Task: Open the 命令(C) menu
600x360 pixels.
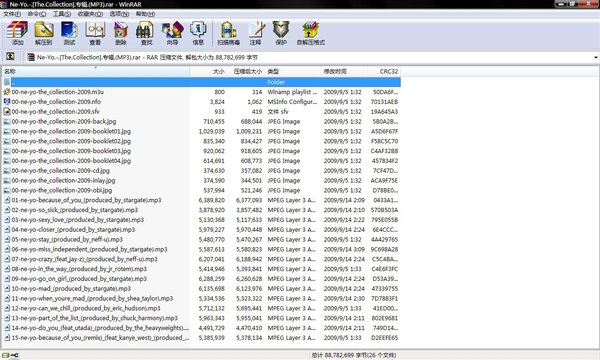Action: coord(37,14)
